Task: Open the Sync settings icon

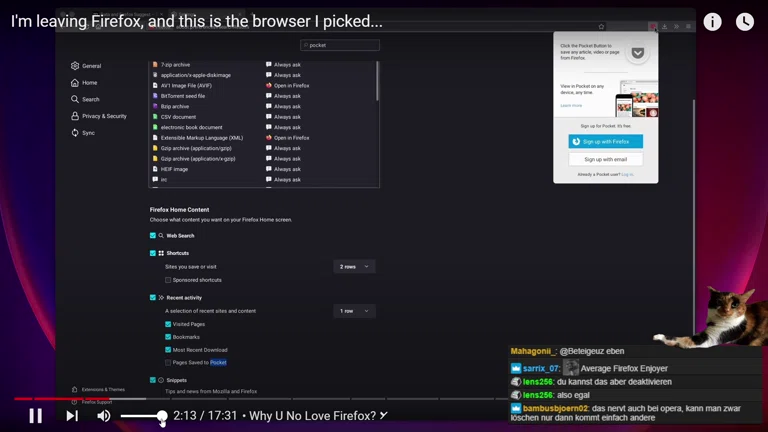Action: tap(75, 133)
